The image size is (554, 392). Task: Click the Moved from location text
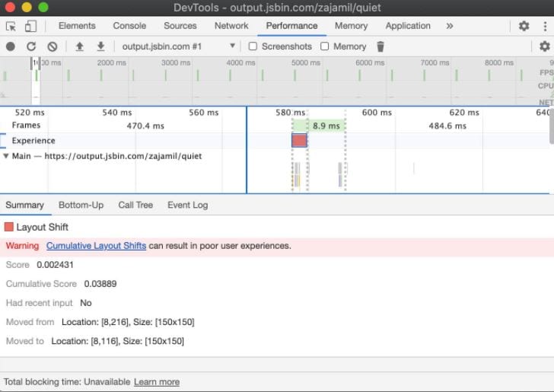(128, 322)
